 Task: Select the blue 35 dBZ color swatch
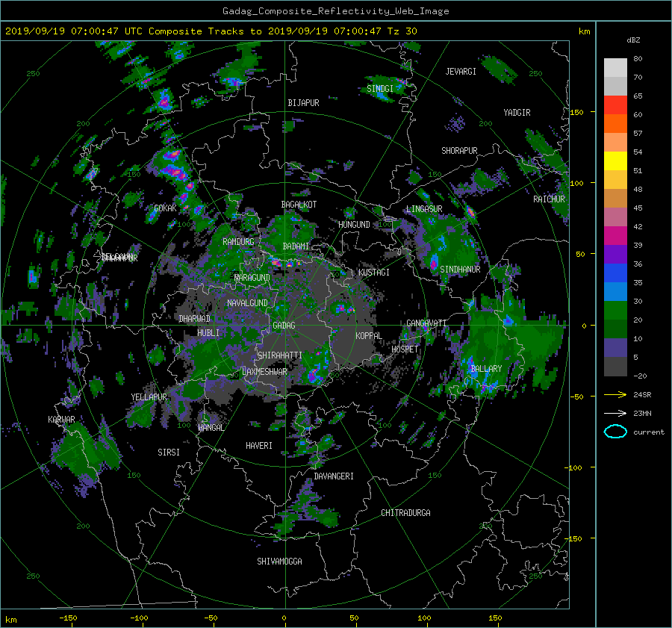click(x=615, y=273)
